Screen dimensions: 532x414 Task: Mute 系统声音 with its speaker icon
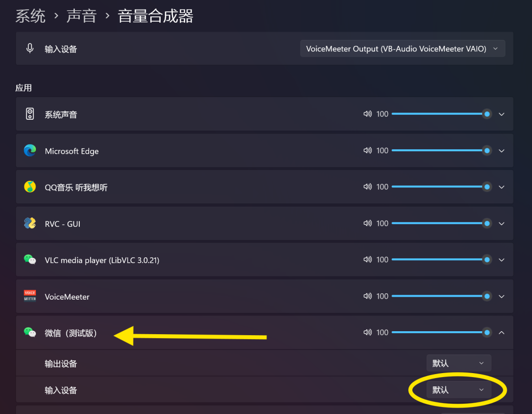coord(367,114)
